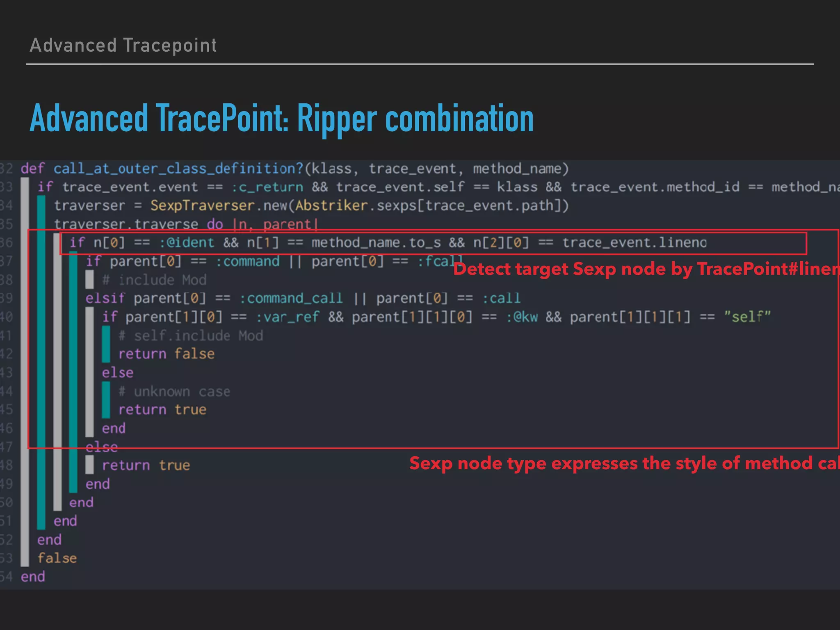Click the comment '# unknown case'
Image resolution: width=840 pixels, height=630 pixels.
(174, 392)
